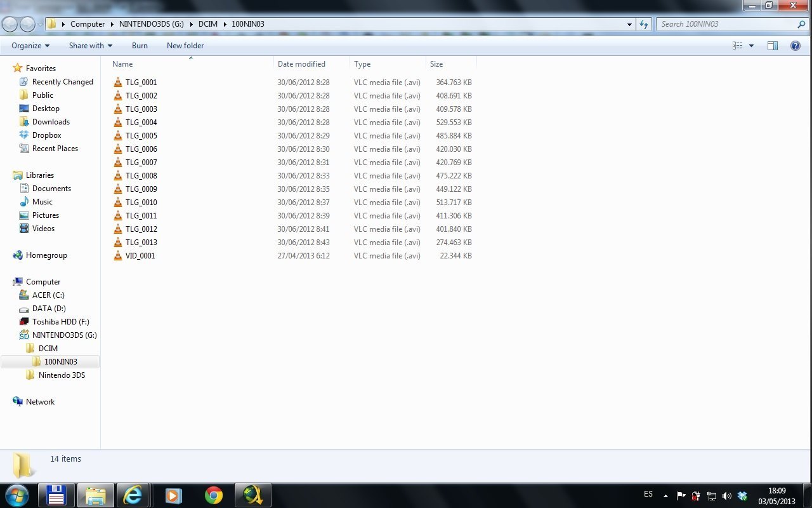
Task: Click the volume speaker tray icon
Action: [x=727, y=495]
